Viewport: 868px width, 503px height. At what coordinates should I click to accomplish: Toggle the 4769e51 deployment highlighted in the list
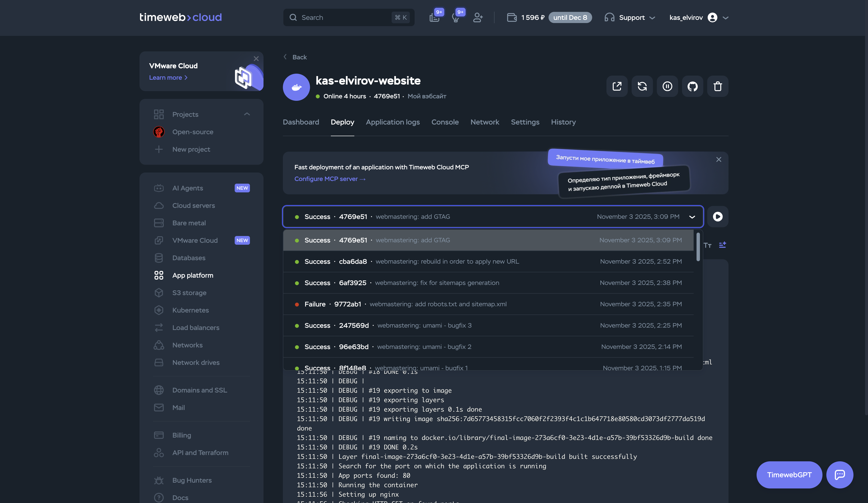point(489,240)
